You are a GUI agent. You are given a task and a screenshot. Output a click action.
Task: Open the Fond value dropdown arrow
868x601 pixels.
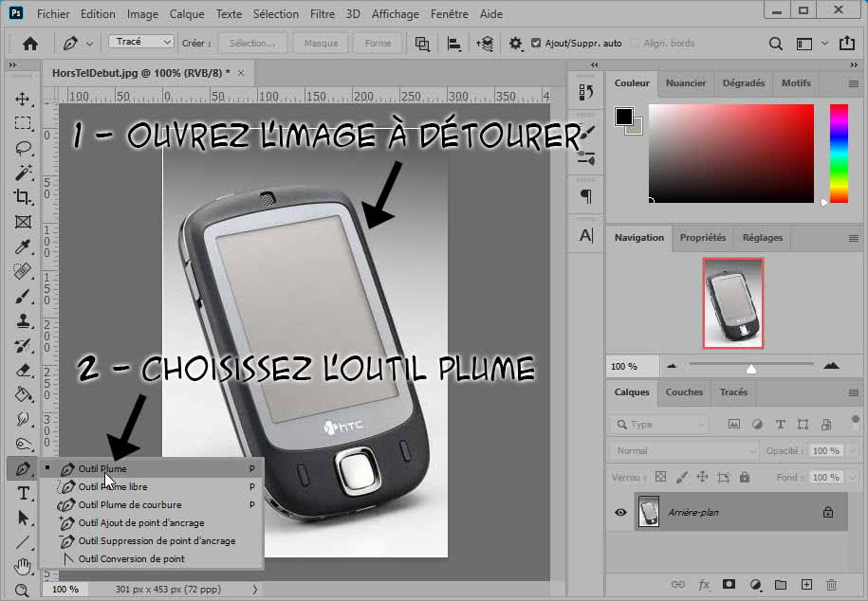853,477
